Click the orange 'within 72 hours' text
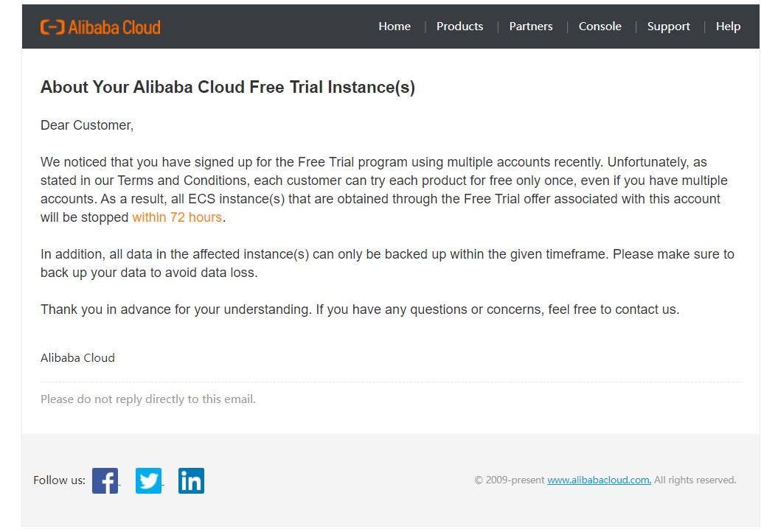 point(177,217)
